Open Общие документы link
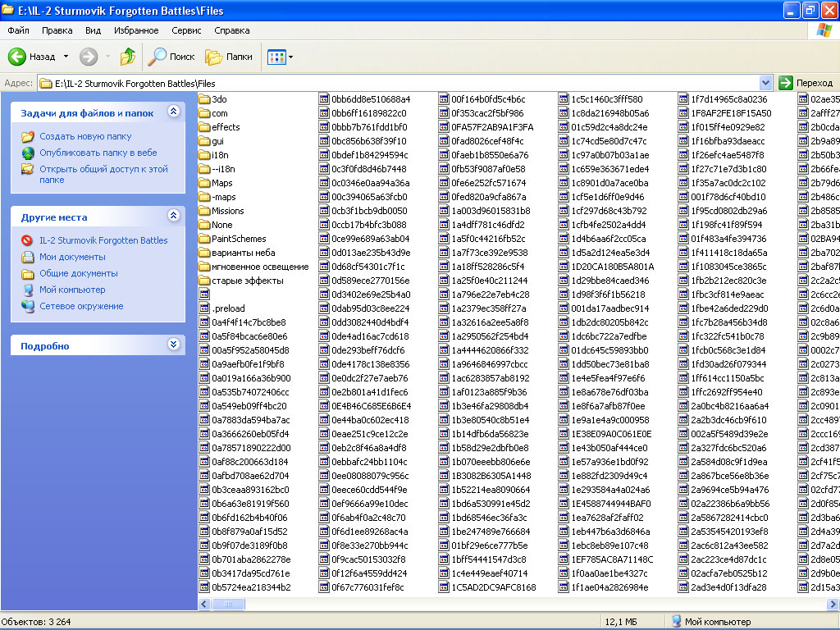This screenshot has width=840, height=630. tap(78, 273)
